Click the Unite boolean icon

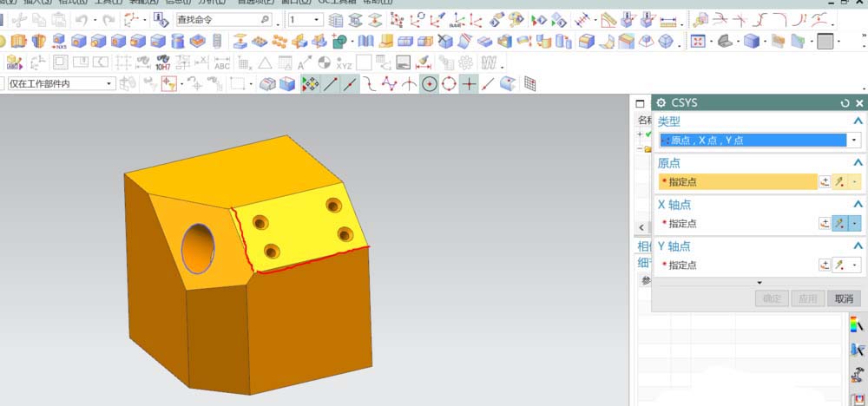[x=339, y=41]
